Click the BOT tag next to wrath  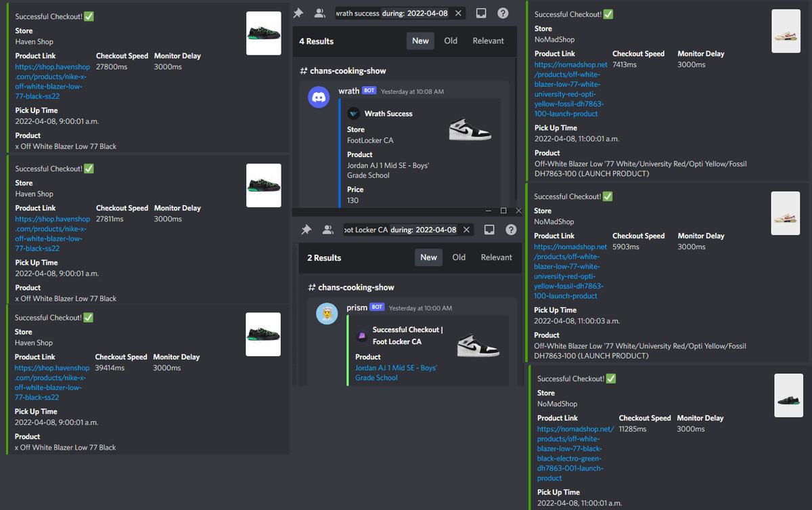tap(369, 91)
